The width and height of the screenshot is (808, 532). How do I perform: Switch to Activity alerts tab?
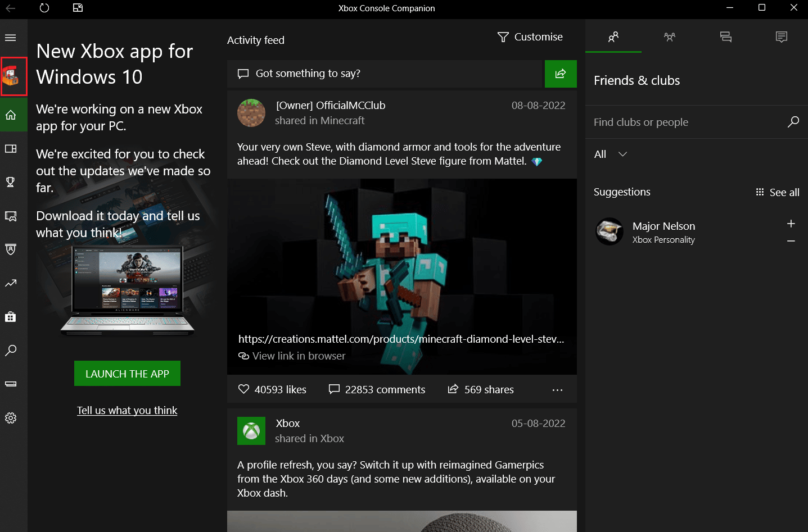click(781, 37)
